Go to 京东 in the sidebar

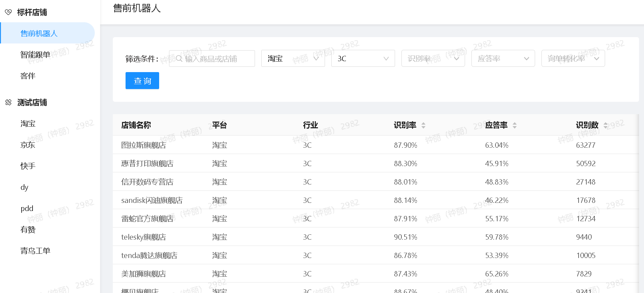tap(28, 145)
